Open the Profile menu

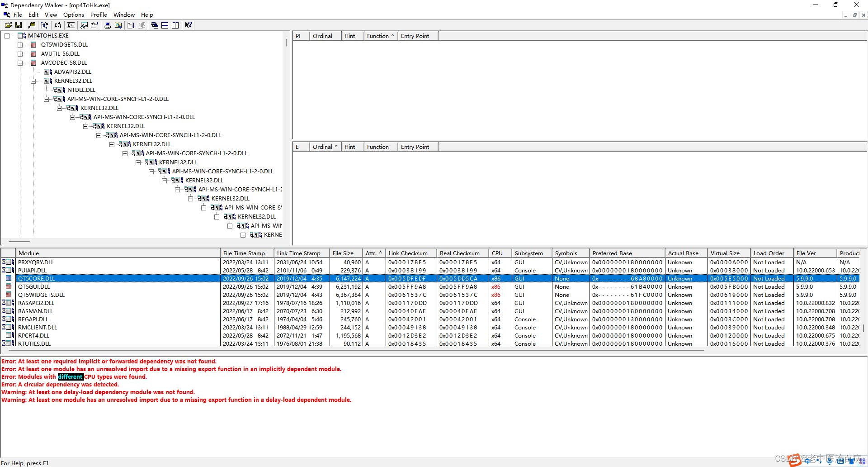point(99,14)
